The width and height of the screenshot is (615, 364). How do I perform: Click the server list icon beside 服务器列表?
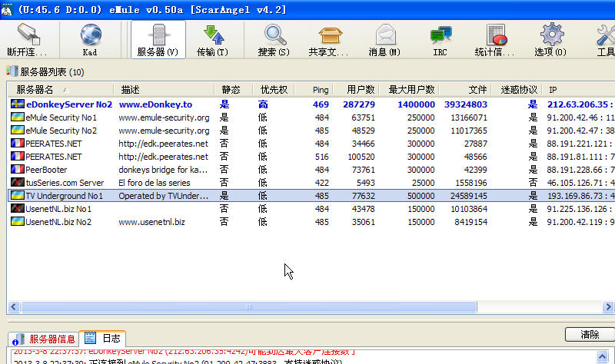[x=12, y=71]
